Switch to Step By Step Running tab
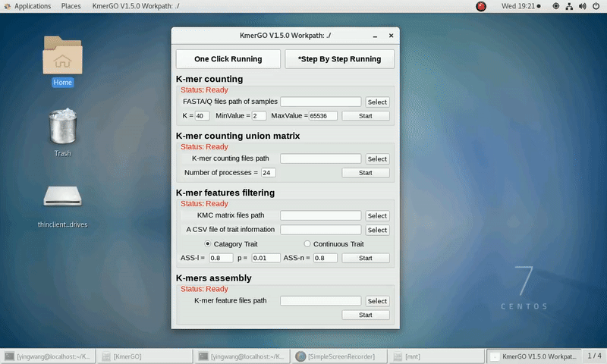607x364 pixels. pos(339,59)
